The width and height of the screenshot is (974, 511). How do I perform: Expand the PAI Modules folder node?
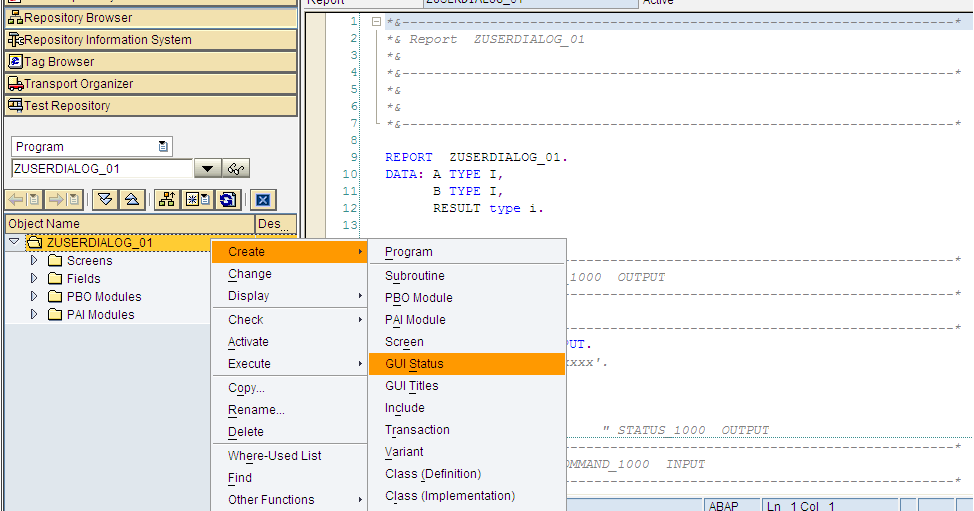coord(34,314)
